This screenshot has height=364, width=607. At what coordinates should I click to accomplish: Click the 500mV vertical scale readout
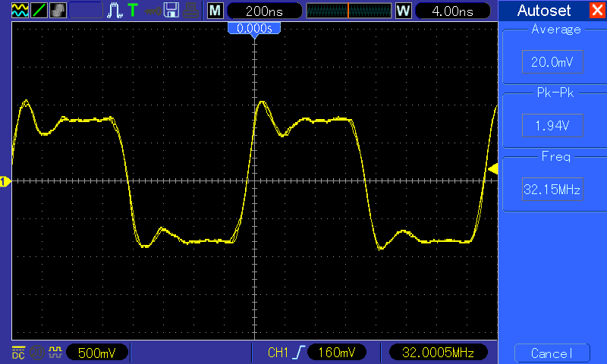97,353
